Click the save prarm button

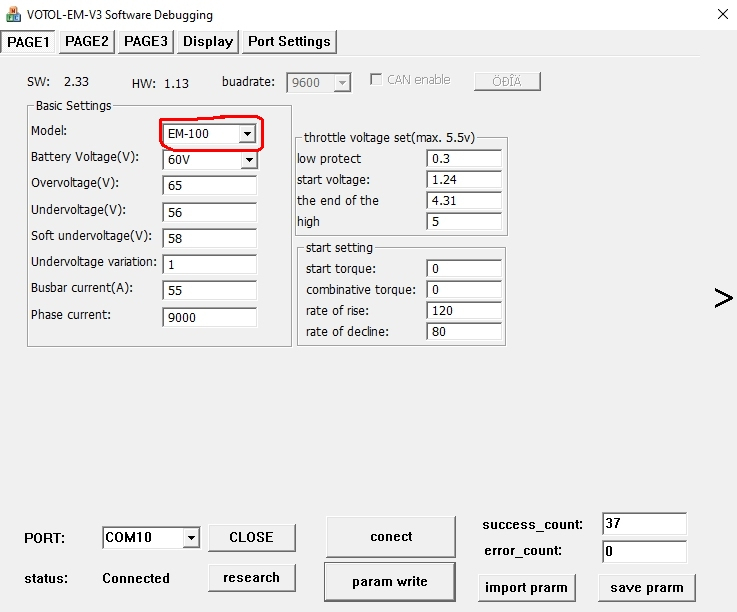coord(646,587)
